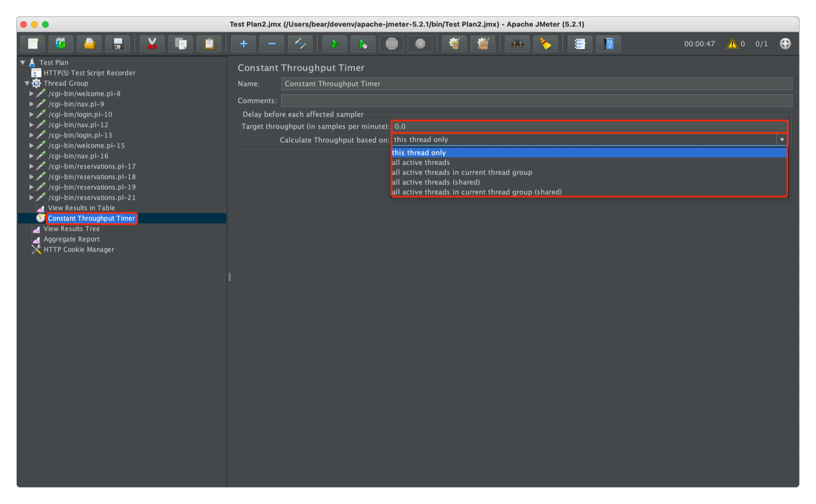Screen dimensions: 816x504
Task: Collapse the Thread Group node arrow
Action: click(27, 83)
